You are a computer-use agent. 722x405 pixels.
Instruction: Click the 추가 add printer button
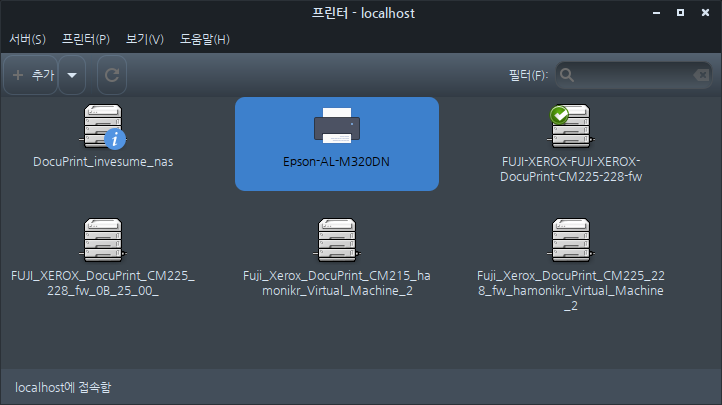tap(31, 75)
